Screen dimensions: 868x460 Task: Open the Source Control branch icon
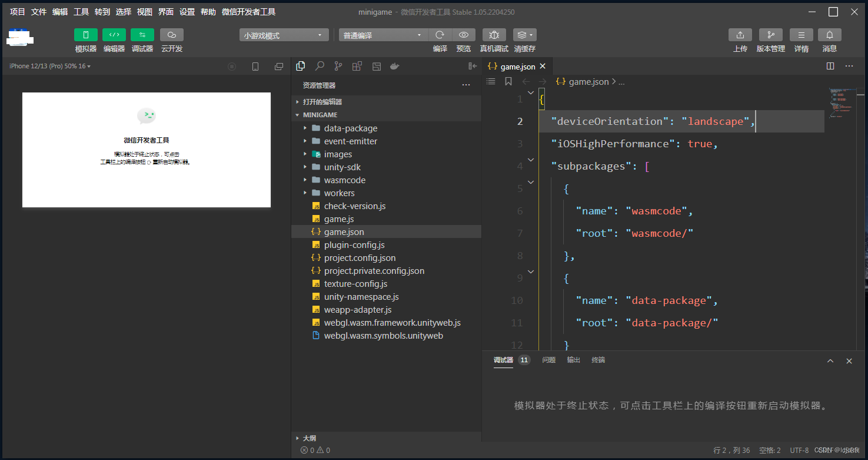coord(338,66)
